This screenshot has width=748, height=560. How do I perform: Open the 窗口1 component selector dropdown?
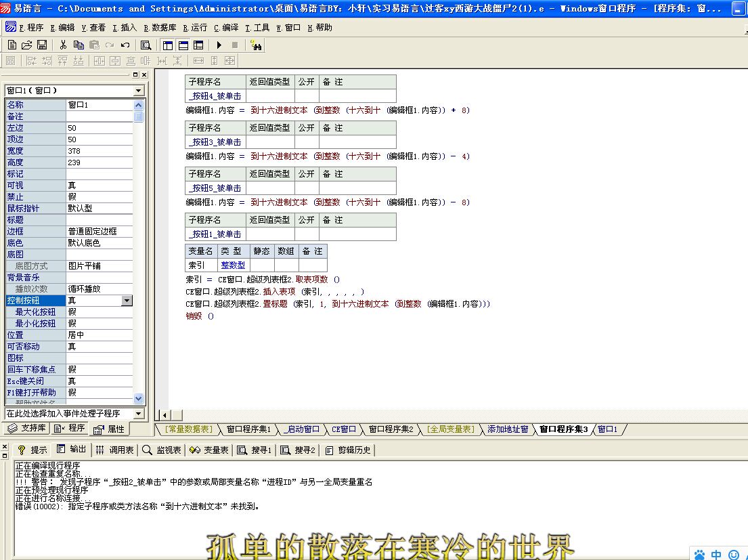pyautogui.click(x=139, y=91)
